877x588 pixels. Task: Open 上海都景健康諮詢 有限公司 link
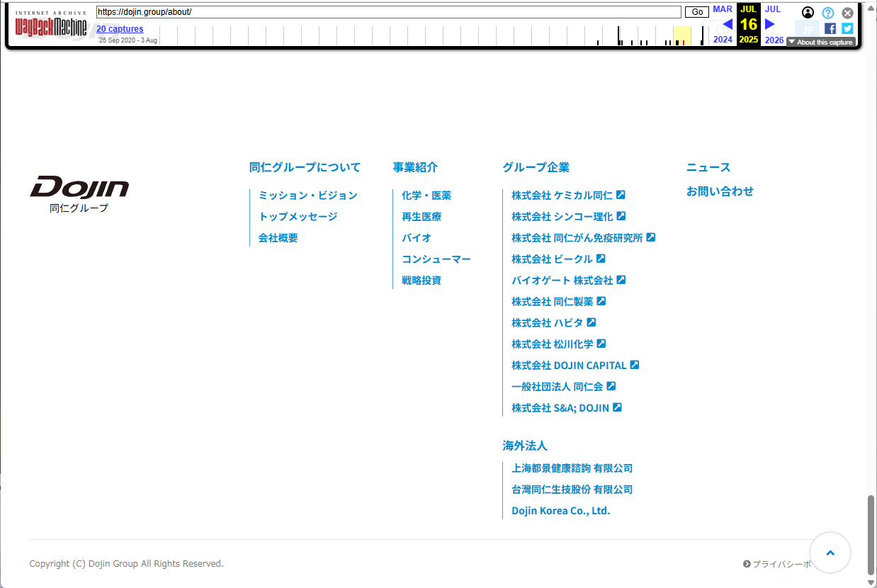tap(572, 468)
